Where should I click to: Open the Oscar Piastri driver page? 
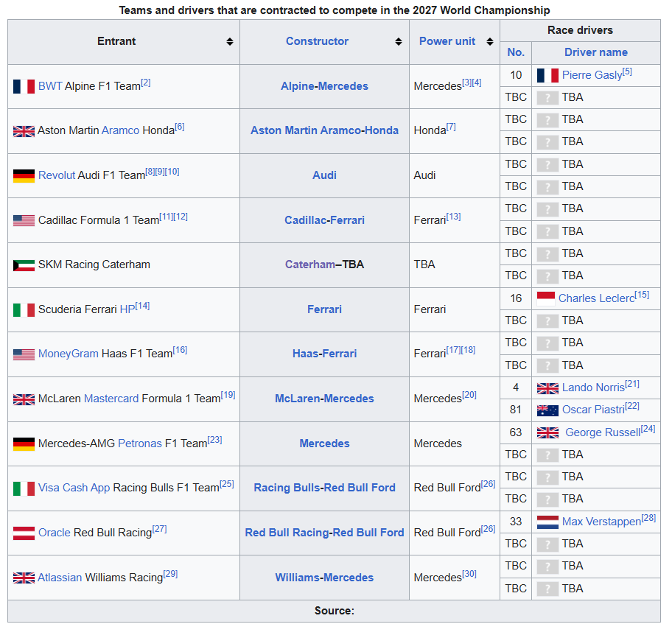(593, 410)
